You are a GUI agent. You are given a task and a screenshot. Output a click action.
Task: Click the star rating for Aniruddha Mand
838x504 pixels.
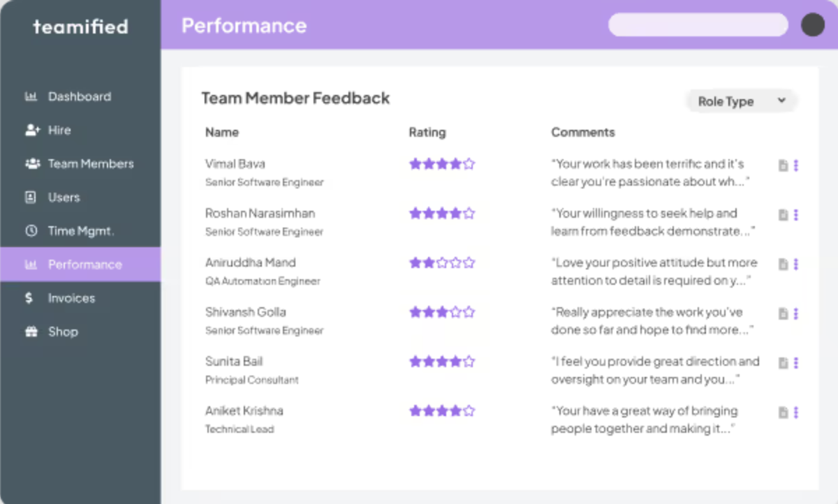pyautogui.click(x=441, y=263)
